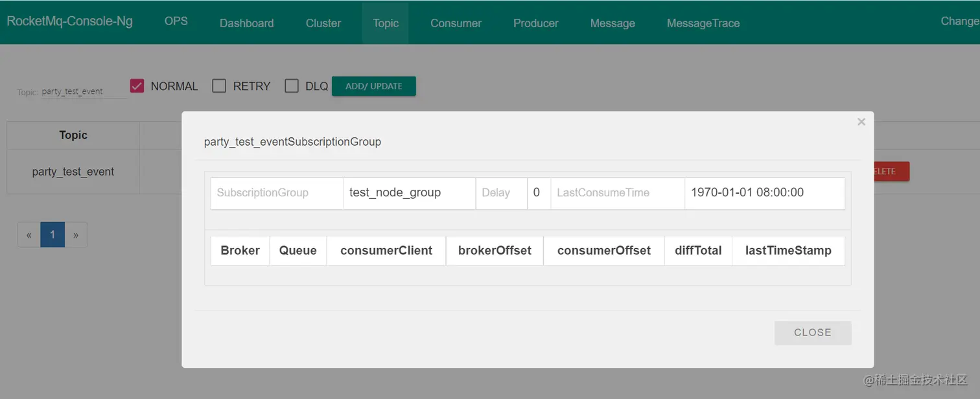This screenshot has width=980, height=399.
Task: Close the subscription group dialog with X
Action: pos(861,122)
